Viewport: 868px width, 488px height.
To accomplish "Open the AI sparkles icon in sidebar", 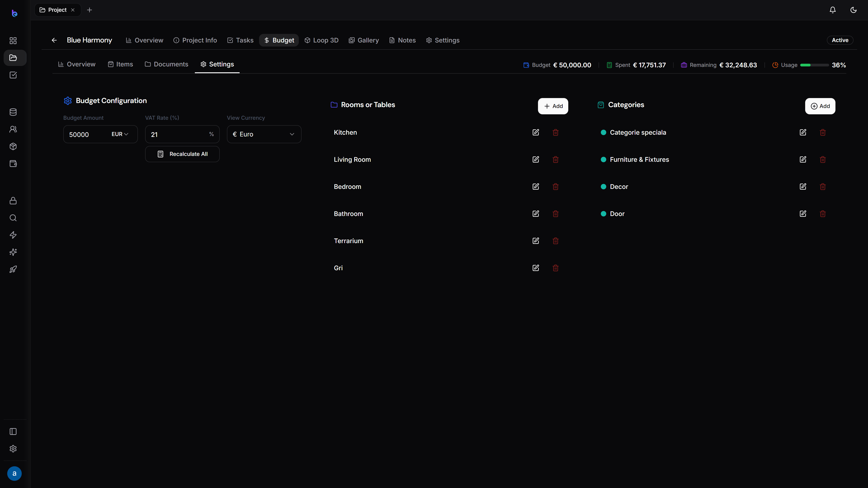I will 13,252.
